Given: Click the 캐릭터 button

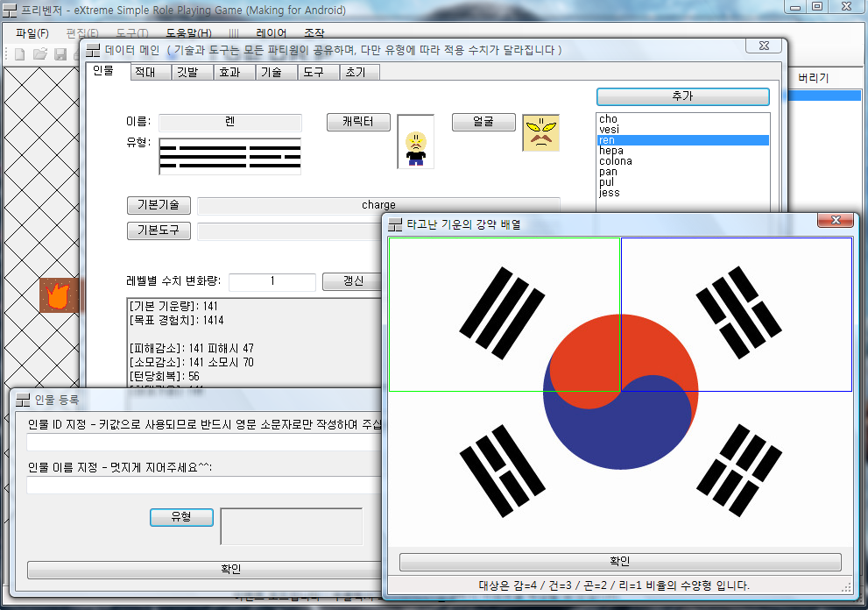Looking at the screenshot, I should (x=358, y=122).
